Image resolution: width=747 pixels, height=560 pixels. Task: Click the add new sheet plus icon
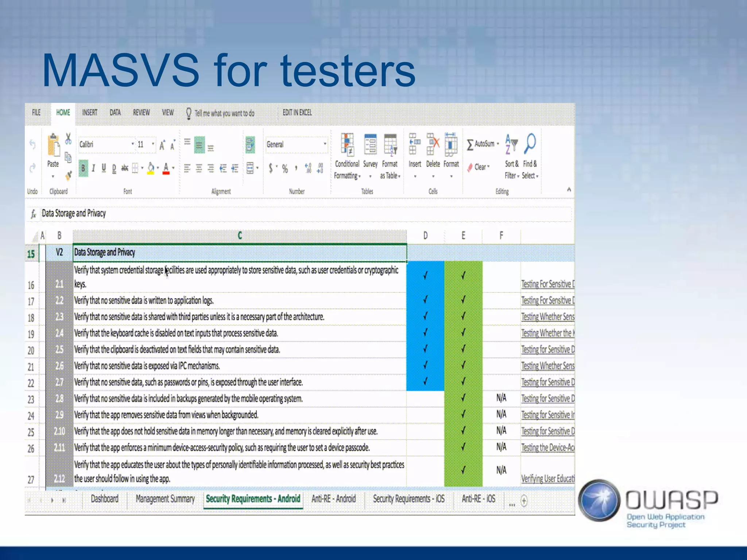pos(524,501)
